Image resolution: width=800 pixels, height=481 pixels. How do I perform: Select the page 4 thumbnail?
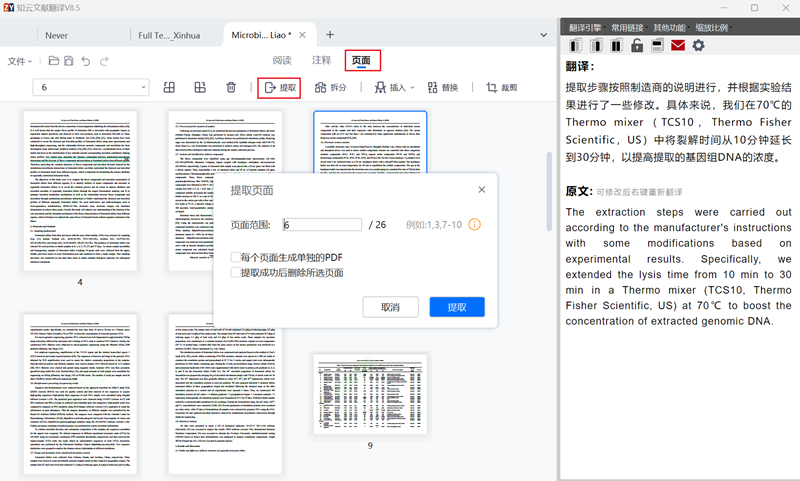[x=80, y=191]
